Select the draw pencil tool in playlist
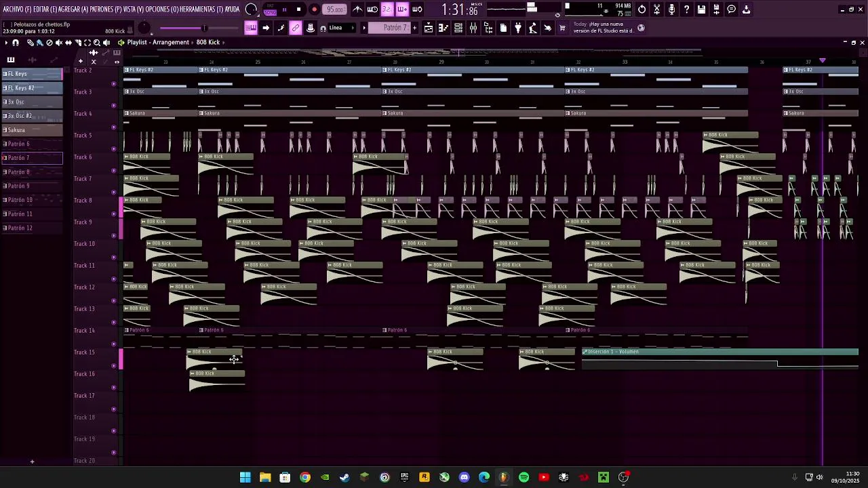Screen dimensions: 868x488 coord(30,43)
